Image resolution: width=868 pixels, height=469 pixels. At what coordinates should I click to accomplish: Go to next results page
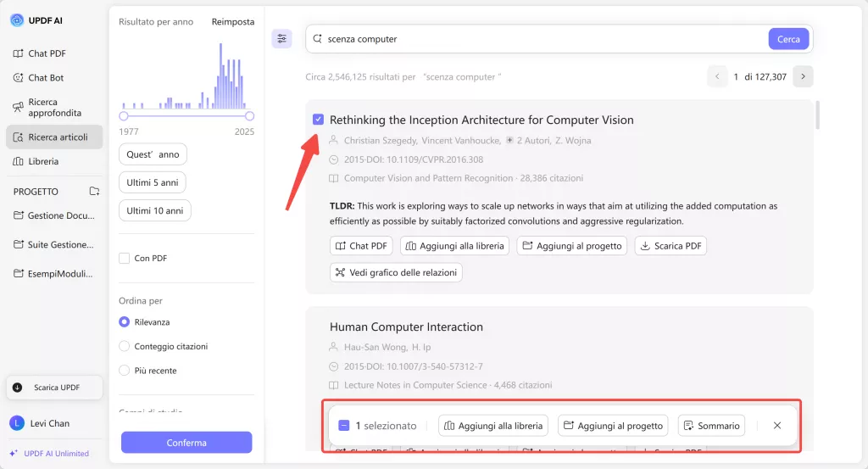(x=803, y=76)
